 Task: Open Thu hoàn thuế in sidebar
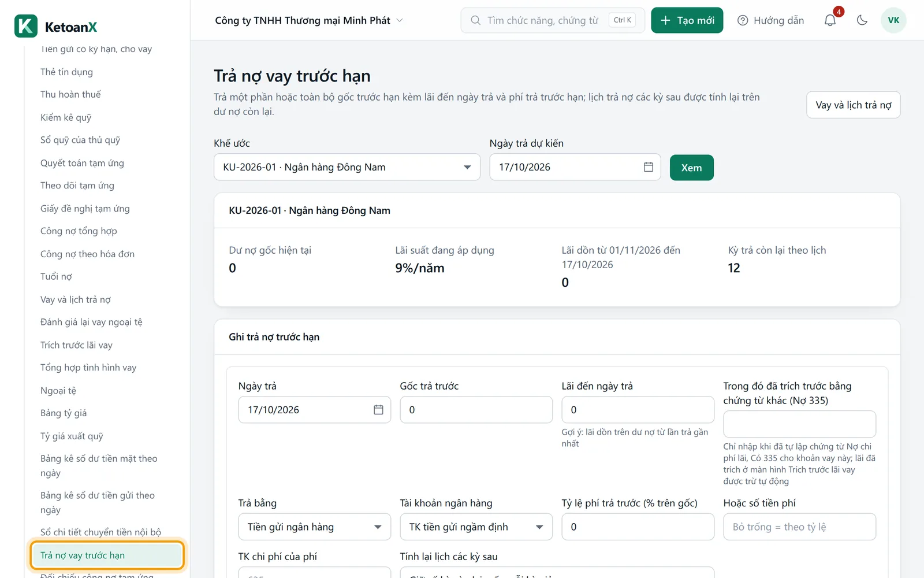point(70,94)
